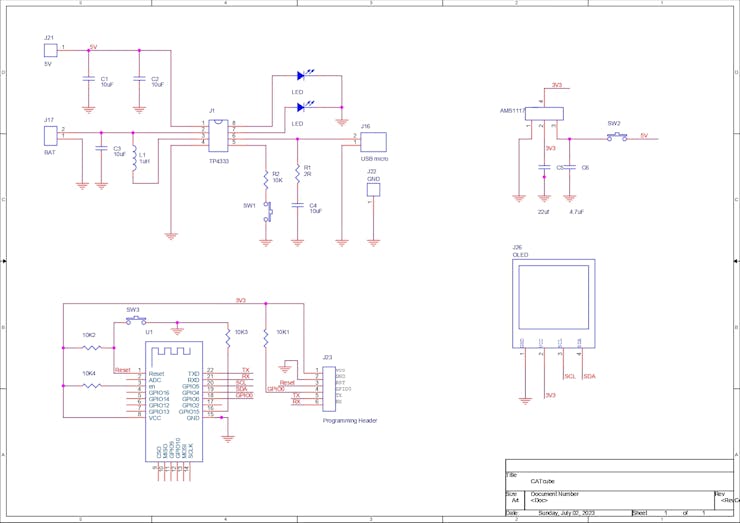740x523 pixels.
Task: Select pushbutton SW2 symbol
Action: (617, 137)
